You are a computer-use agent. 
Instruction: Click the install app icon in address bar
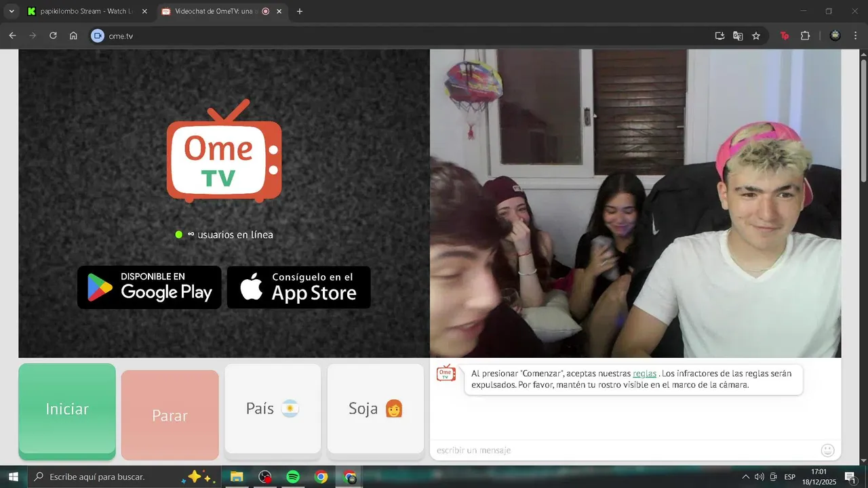[719, 36]
